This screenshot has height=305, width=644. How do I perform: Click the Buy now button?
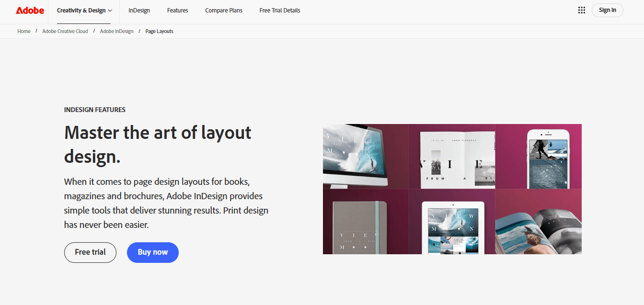click(153, 252)
